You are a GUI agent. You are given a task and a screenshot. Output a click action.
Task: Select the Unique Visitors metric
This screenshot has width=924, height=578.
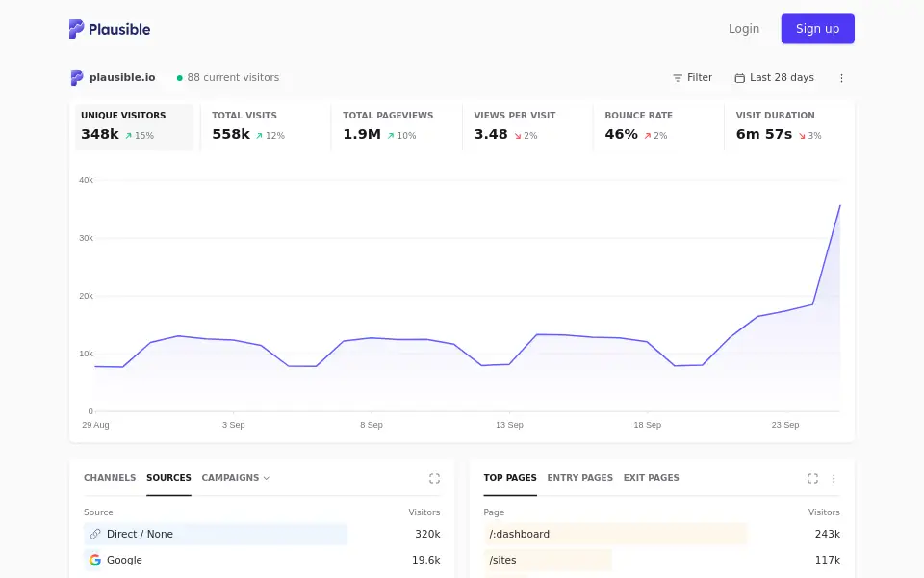pyautogui.click(x=135, y=127)
